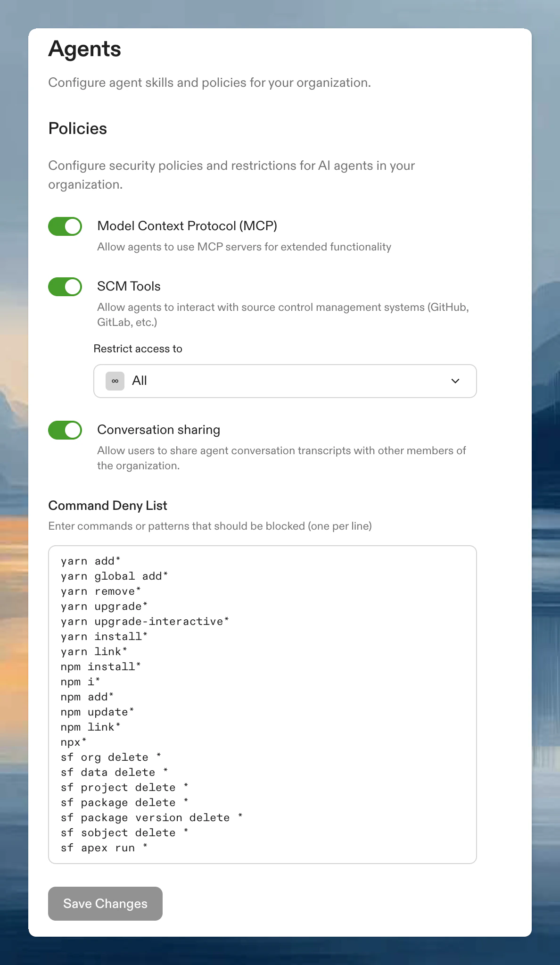Toggle Conversation sharing off
Screen dimensions: 560x965
pos(66,430)
